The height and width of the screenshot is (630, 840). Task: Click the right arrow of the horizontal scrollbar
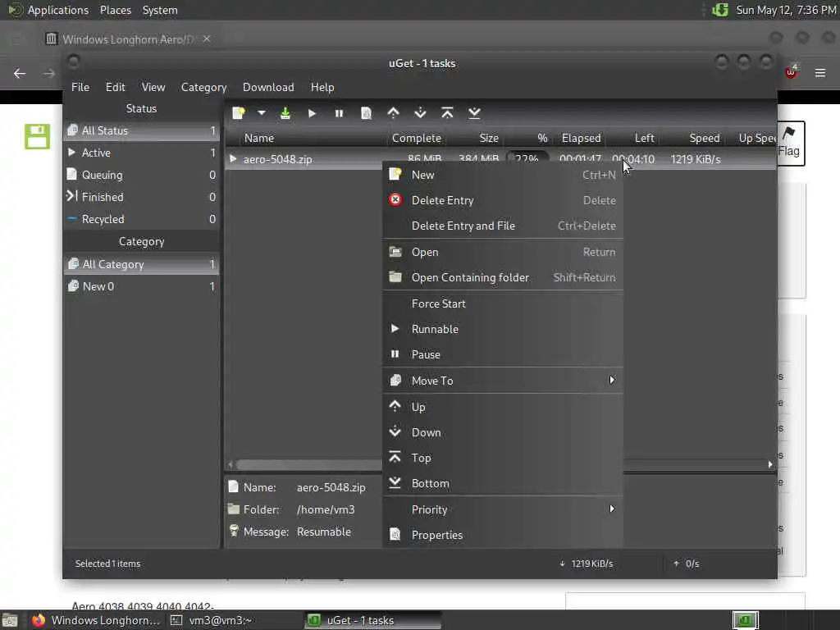point(770,464)
